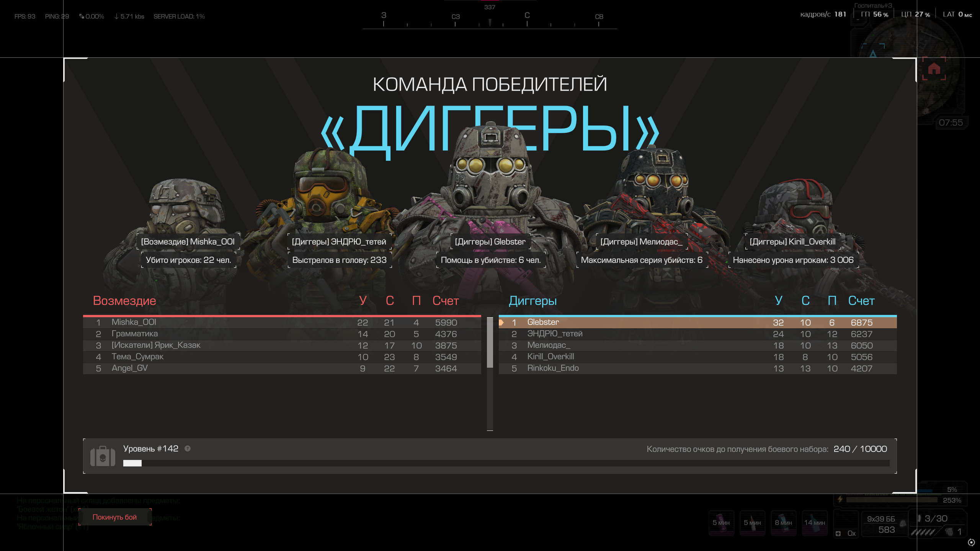Select the Kirill_Overkill row in Диггеры table
The height and width of the screenshot is (551, 980).
(697, 357)
